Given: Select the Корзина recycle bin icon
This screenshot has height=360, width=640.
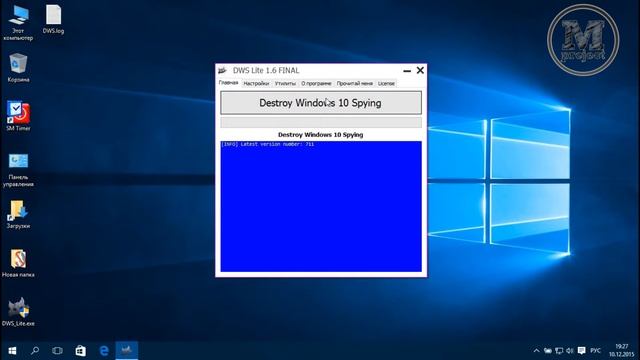Looking at the screenshot, I should 18,68.
